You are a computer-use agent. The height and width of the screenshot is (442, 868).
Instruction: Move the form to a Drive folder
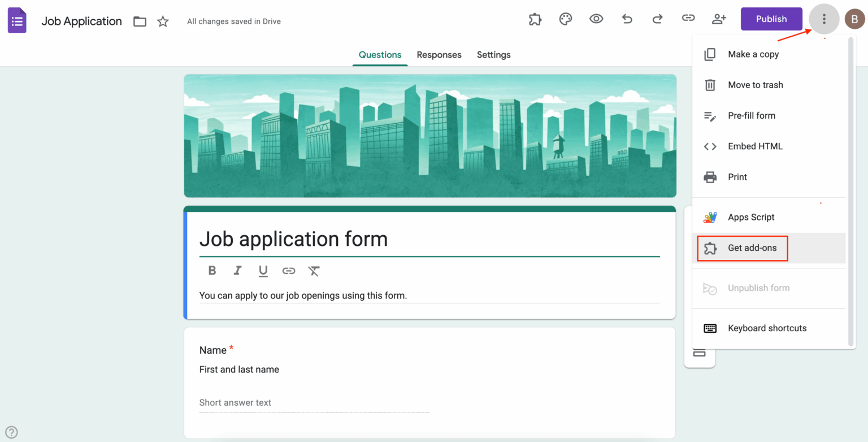pyautogui.click(x=140, y=21)
